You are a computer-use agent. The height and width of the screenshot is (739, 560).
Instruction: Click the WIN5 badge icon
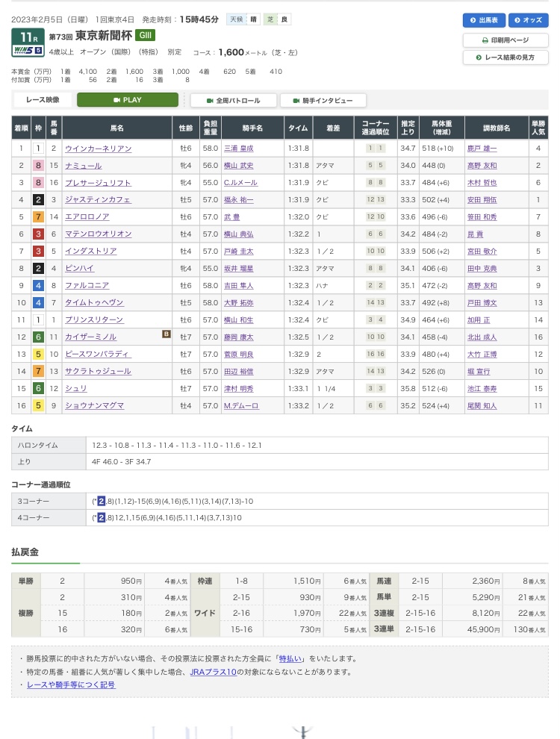click(x=28, y=51)
